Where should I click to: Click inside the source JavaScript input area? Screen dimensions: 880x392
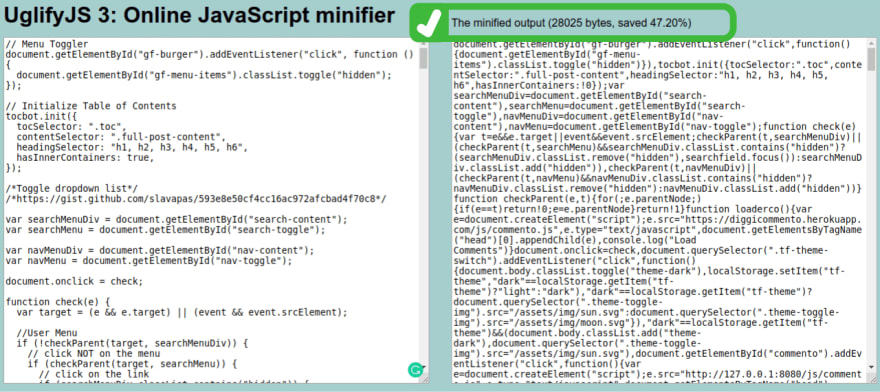(211, 211)
